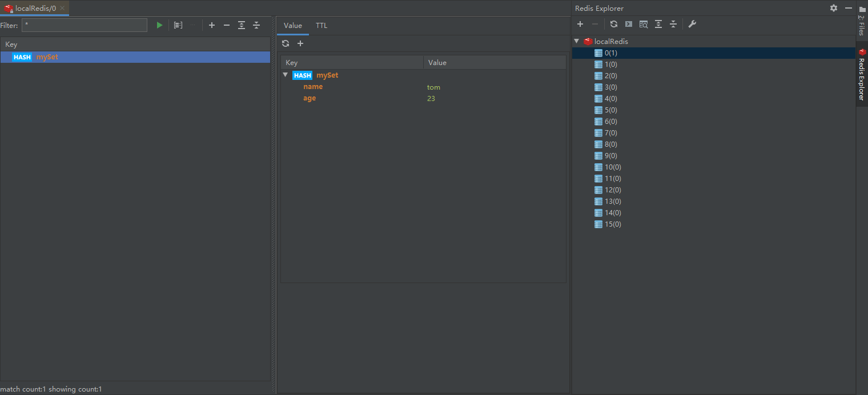The image size is (868, 395).
Task: Click in the Filter input field
Action: pyautogui.click(x=85, y=25)
